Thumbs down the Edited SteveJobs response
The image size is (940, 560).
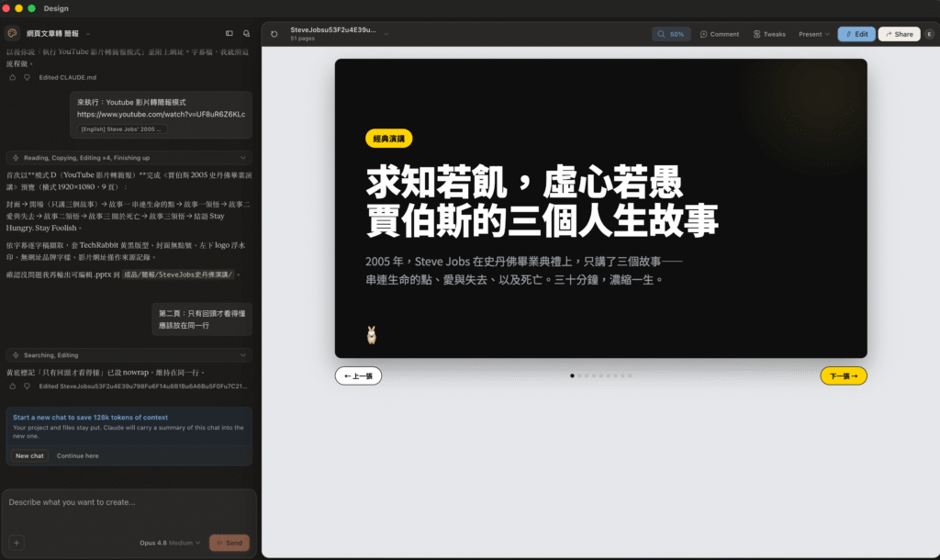[27, 386]
